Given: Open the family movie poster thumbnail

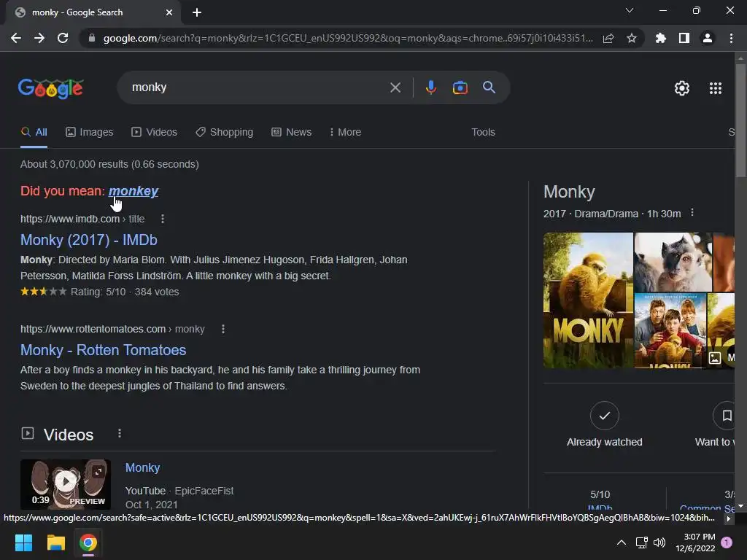Looking at the screenshot, I should coord(670,330).
